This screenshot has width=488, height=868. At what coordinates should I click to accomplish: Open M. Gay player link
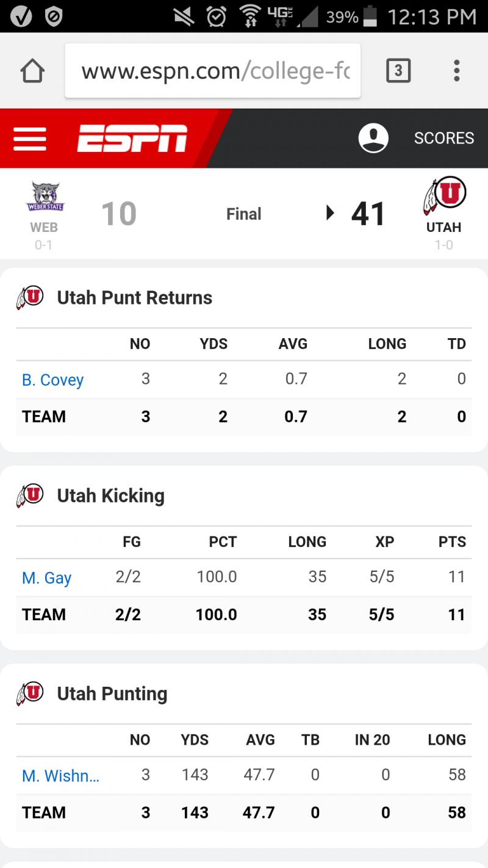point(47,577)
